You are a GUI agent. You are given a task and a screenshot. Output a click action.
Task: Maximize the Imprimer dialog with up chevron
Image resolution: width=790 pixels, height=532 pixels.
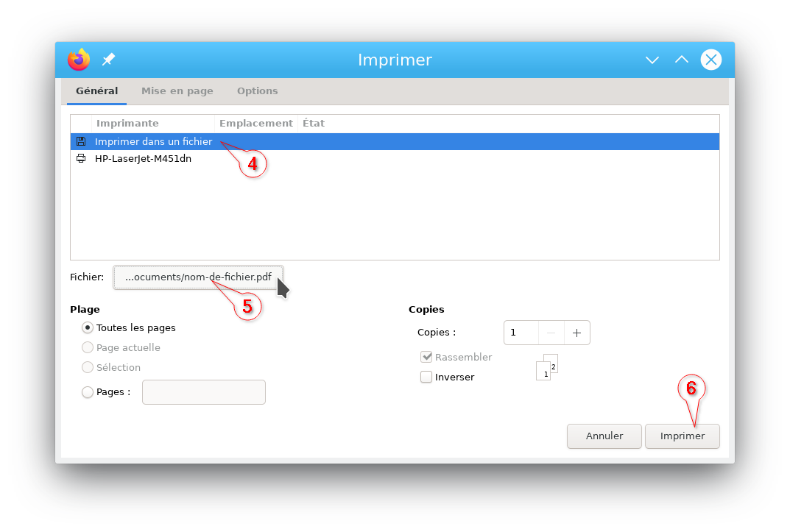tap(681, 60)
